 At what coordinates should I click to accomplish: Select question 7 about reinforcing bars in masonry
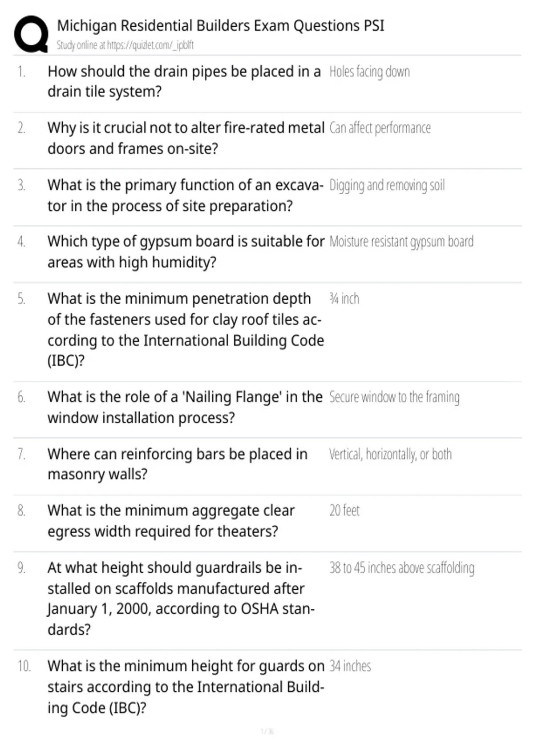pyautogui.click(x=178, y=464)
